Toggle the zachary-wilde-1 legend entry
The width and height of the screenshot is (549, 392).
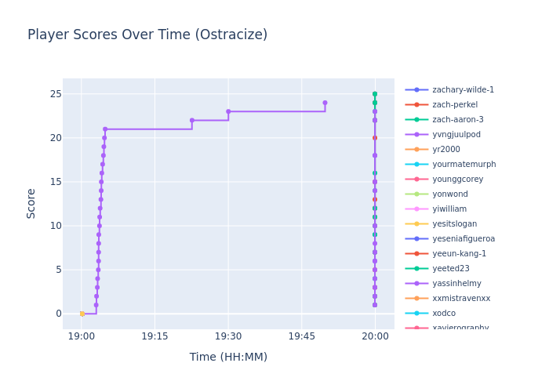click(x=463, y=90)
